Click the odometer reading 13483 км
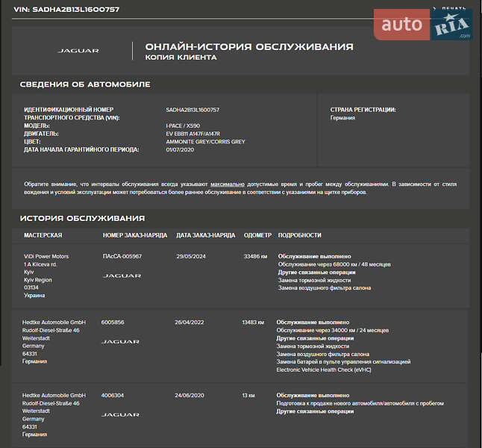Image resolution: width=482 pixels, height=448 pixels. coord(253,322)
